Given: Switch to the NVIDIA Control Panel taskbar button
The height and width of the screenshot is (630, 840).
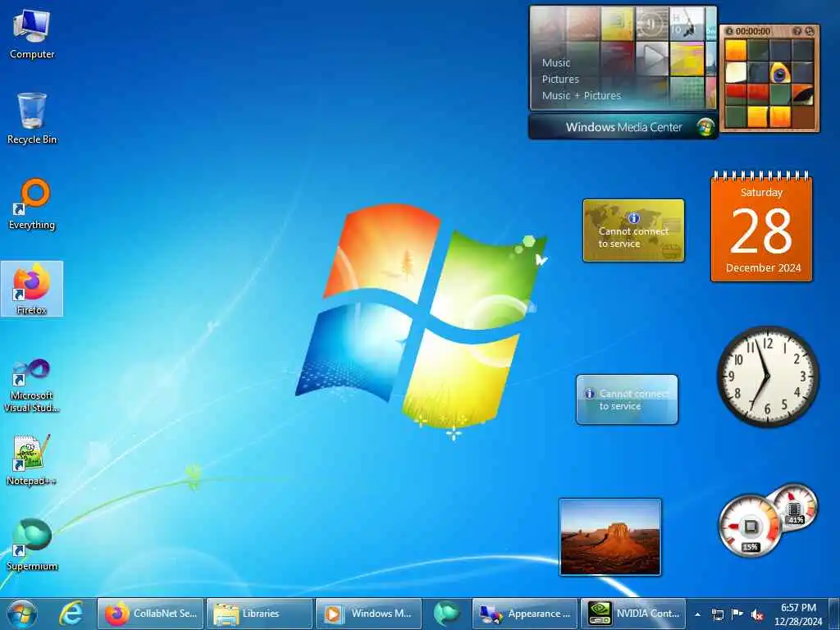Looking at the screenshot, I should (632, 614).
